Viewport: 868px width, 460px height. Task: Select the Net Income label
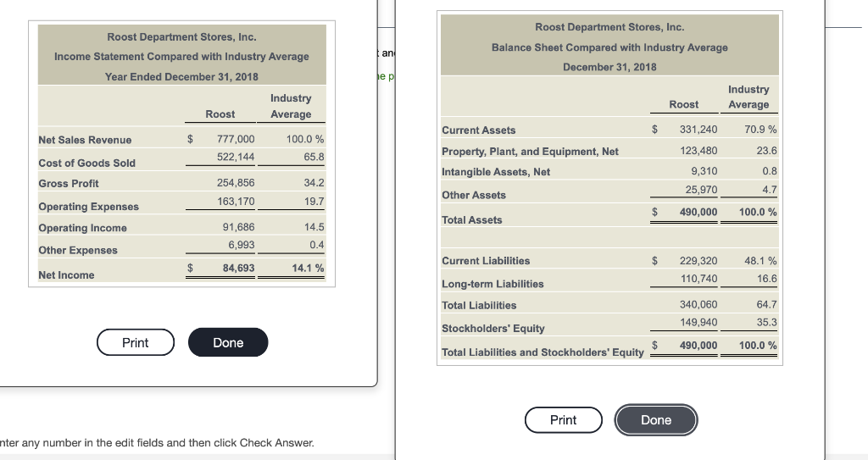66,275
